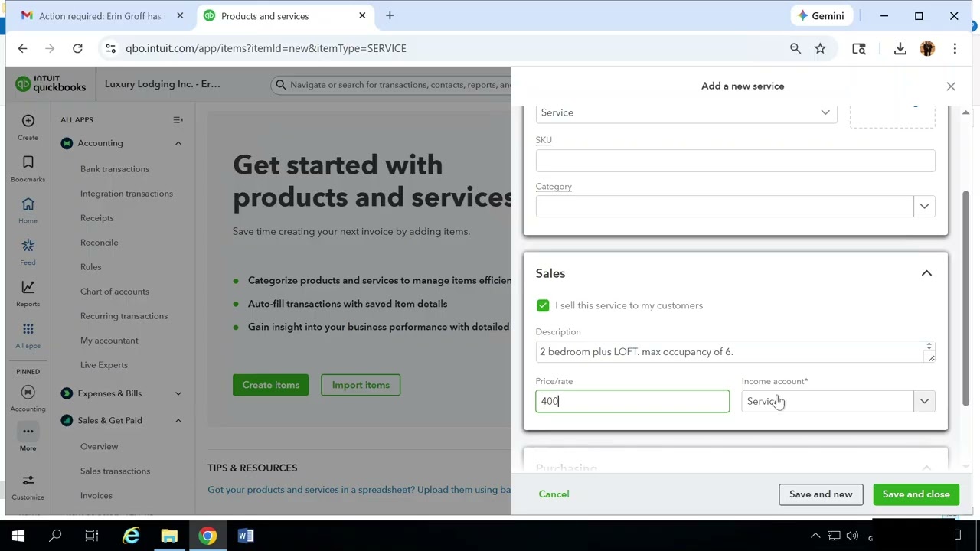
Task: Open Windows Start menu
Action: point(18,536)
